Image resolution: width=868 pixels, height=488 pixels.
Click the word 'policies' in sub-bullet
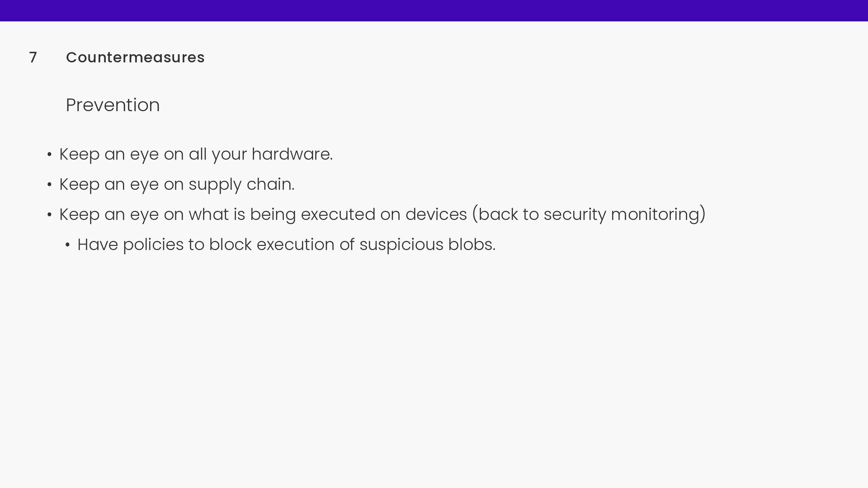(153, 245)
